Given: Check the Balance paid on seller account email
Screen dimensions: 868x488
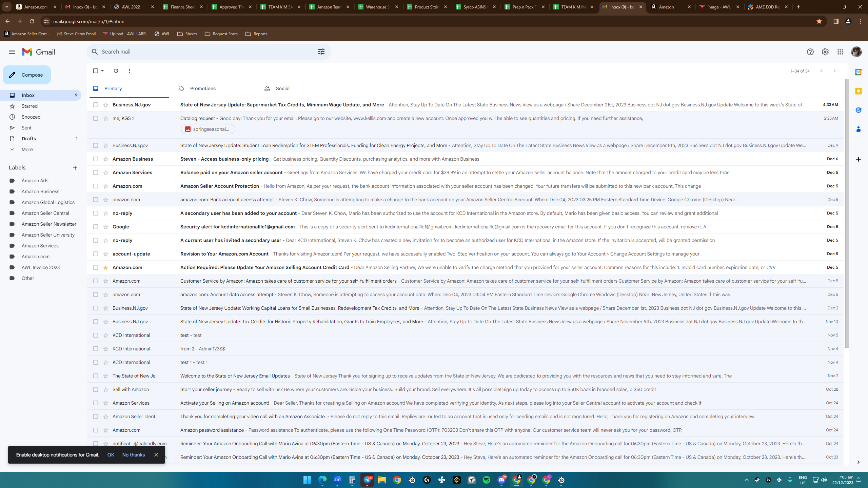Looking at the screenshot, I should (x=96, y=172).
